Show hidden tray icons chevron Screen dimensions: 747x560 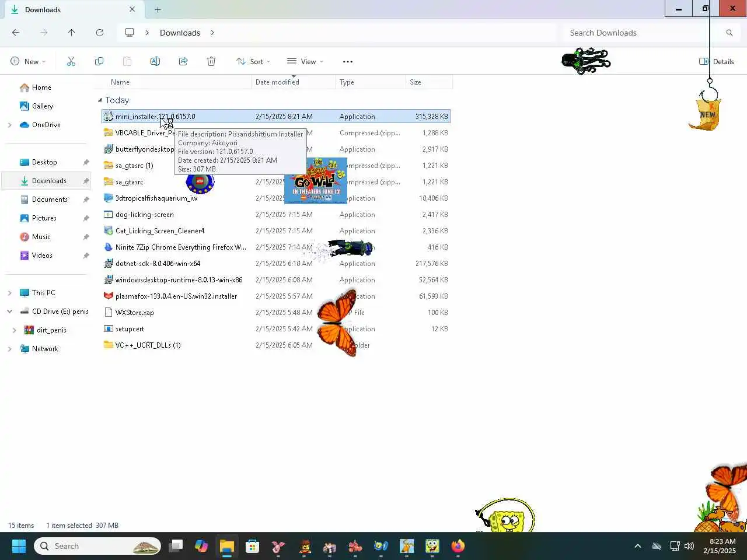(638, 546)
